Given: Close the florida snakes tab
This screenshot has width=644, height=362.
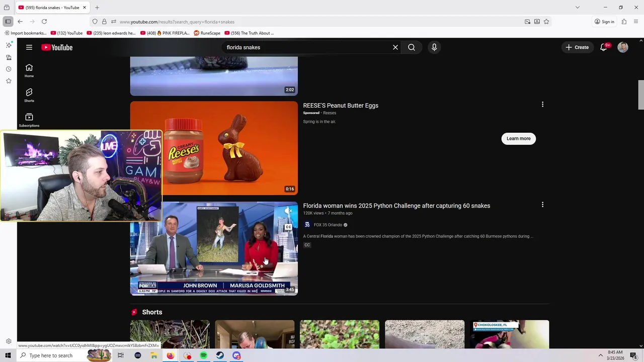Looking at the screenshot, I should click(x=85, y=8).
